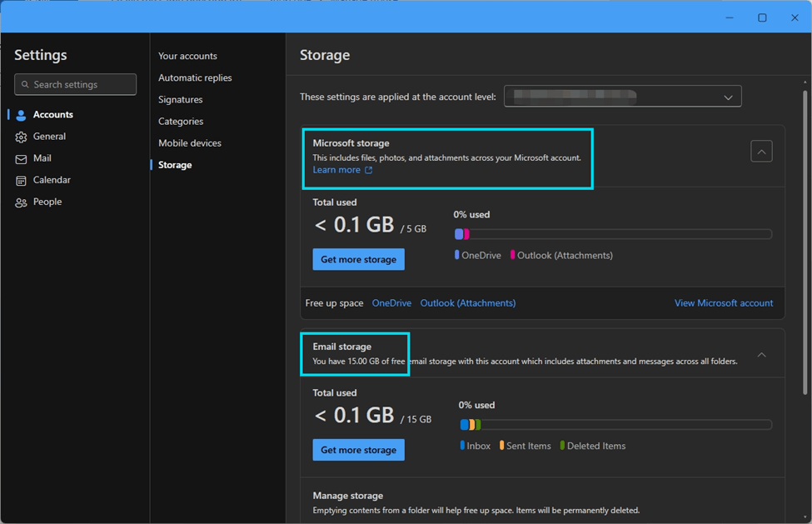Open the OneDrive free up space link
The height and width of the screenshot is (524, 812).
click(391, 303)
